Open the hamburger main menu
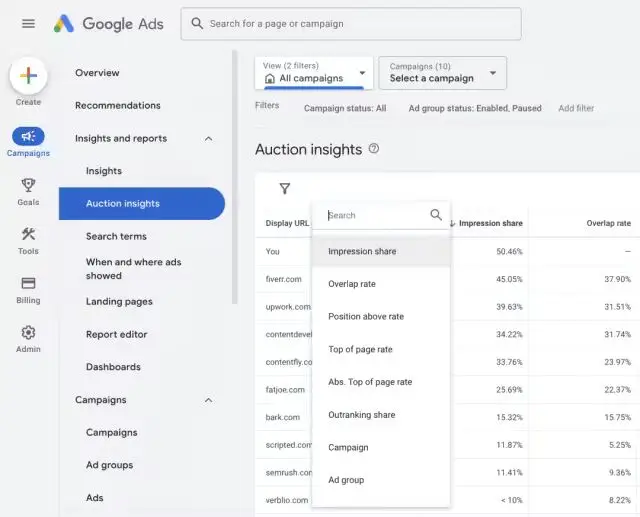Image resolution: width=640 pixels, height=517 pixels. click(28, 24)
